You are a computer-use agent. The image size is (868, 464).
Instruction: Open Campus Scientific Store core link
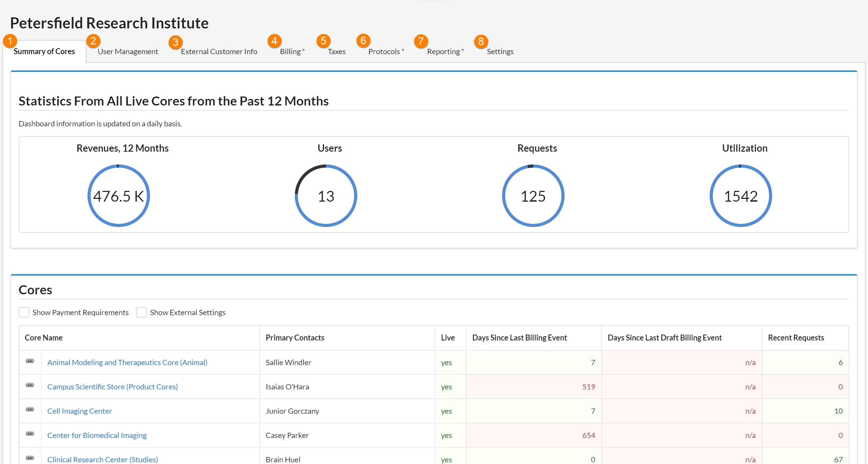[112, 387]
